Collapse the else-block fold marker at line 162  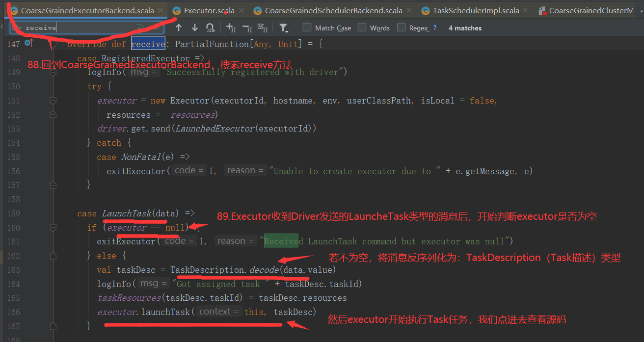click(x=53, y=256)
